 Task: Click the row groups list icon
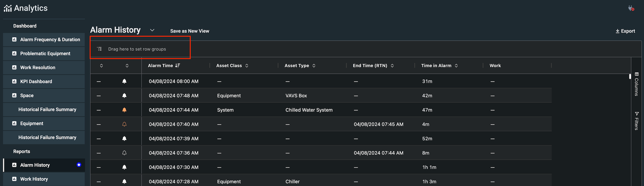point(99,49)
